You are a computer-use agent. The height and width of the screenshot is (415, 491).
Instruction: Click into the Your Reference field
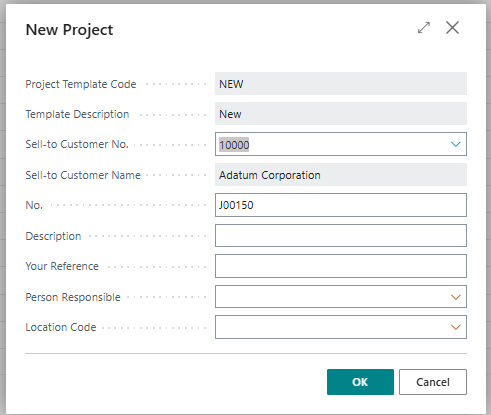tap(341, 266)
